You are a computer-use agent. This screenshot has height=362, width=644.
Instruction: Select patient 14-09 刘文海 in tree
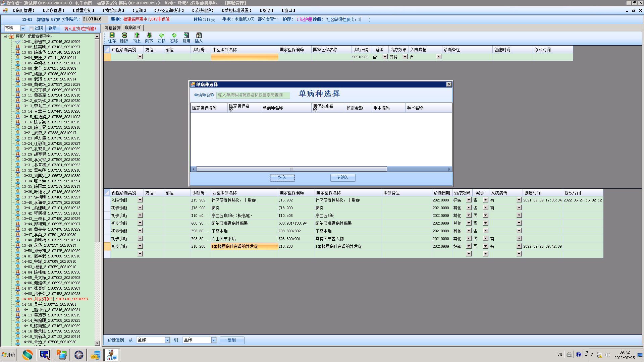coord(55,299)
